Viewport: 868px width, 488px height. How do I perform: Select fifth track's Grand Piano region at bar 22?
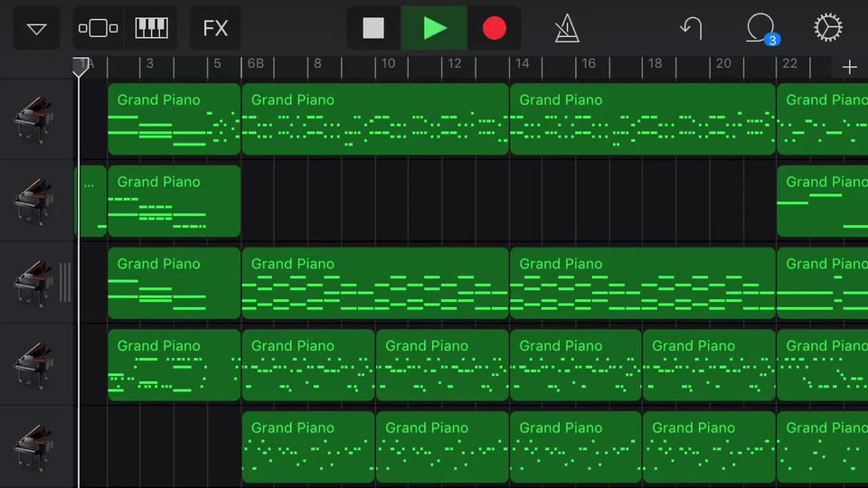pyautogui.click(x=823, y=446)
